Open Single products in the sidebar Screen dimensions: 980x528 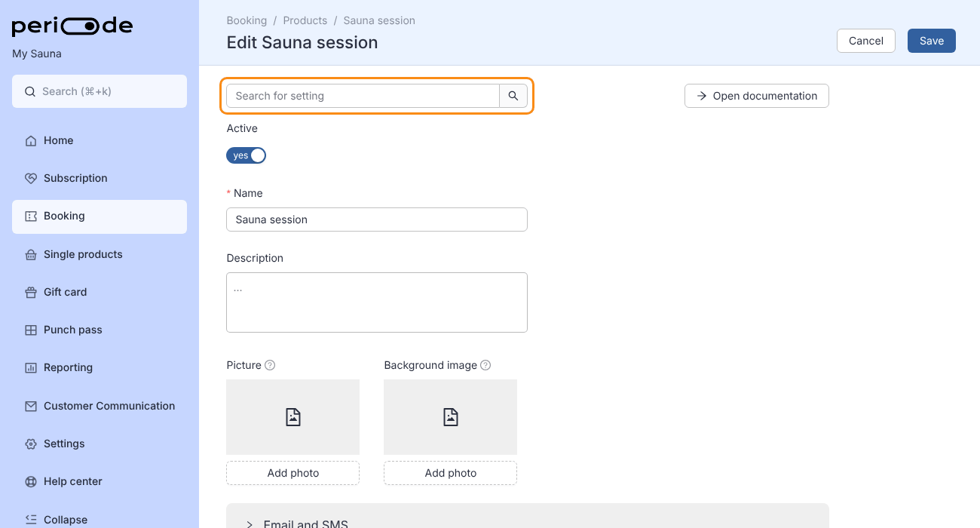pyautogui.click(x=100, y=254)
